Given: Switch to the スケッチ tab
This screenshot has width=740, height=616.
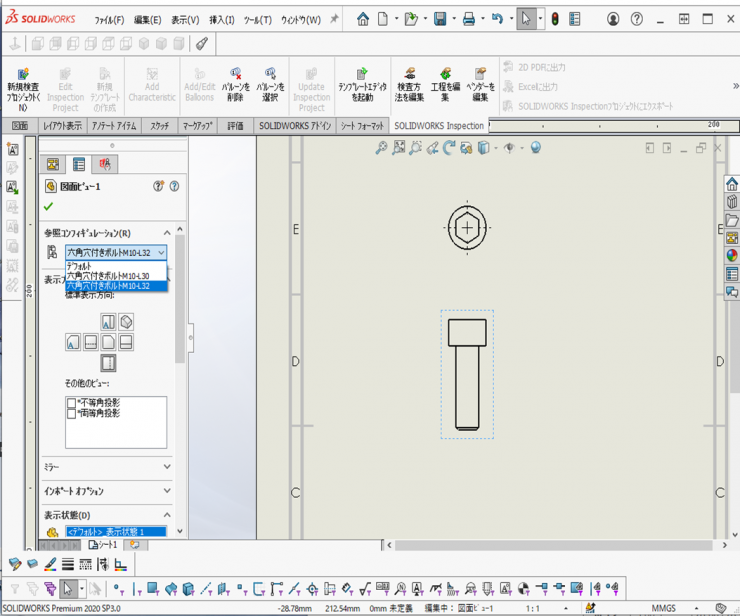Looking at the screenshot, I should pos(160,126).
